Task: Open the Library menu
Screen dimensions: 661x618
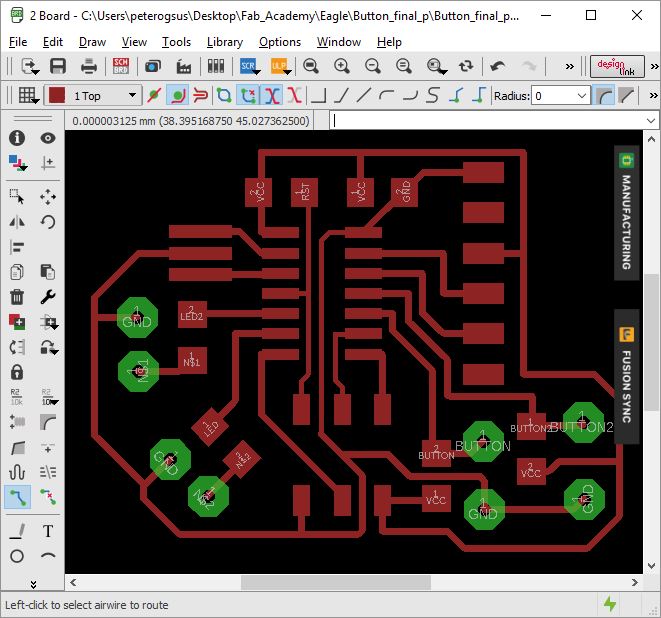Action: pyautogui.click(x=224, y=42)
